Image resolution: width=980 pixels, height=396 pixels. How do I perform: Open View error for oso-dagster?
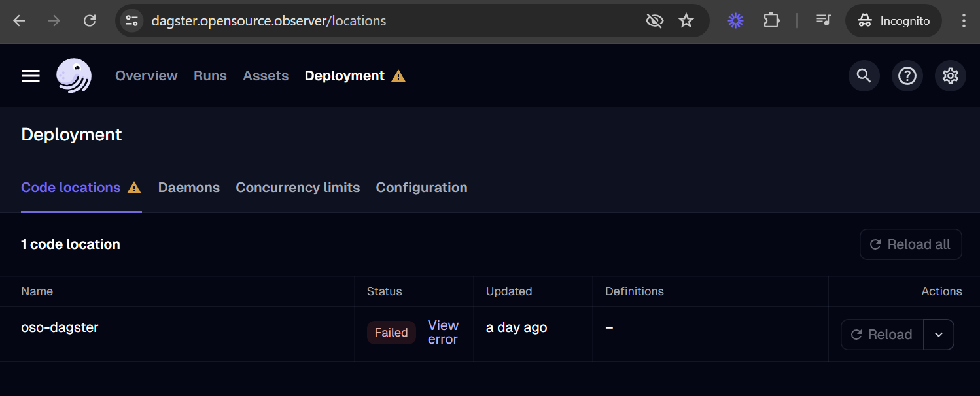click(443, 332)
